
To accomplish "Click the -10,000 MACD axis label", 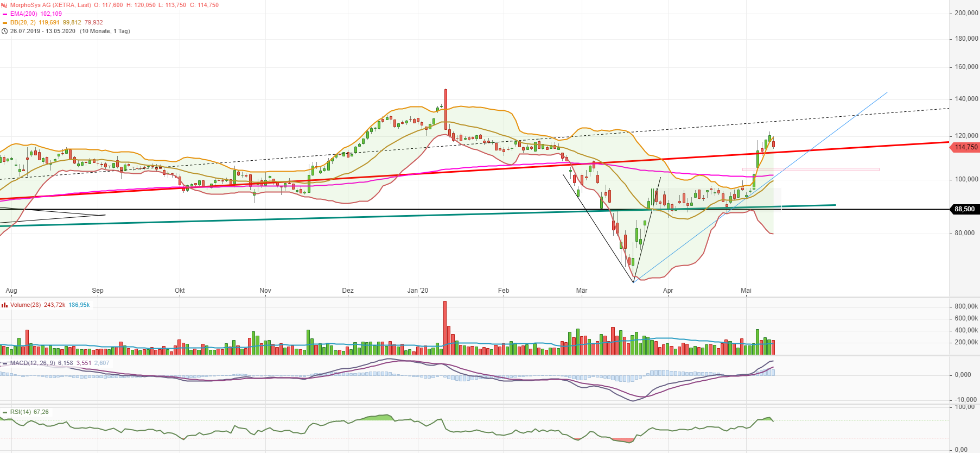I will [x=966, y=400].
